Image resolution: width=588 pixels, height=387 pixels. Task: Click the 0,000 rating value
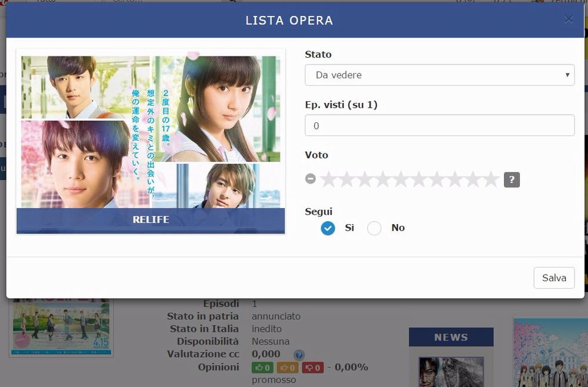tap(266, 354)
